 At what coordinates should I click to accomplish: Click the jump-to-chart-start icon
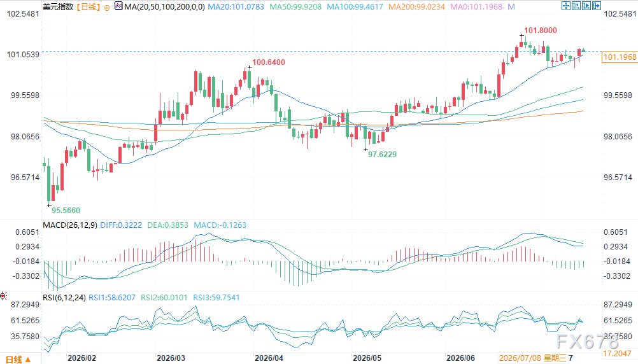click(x=576, y=6)
